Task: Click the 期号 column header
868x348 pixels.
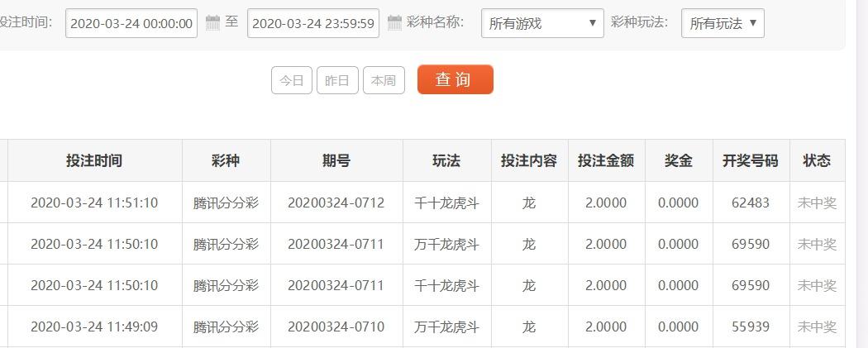Action: coord(336,160)
